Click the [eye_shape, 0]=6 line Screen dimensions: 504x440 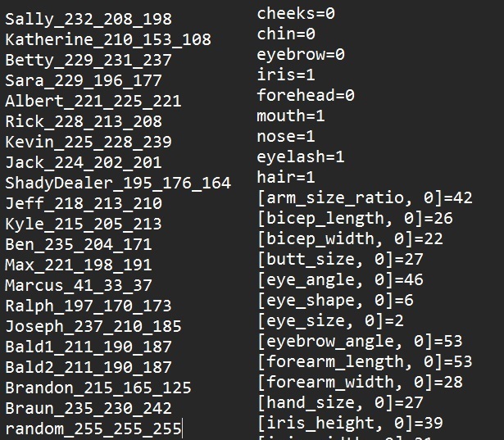pos(335,301)
